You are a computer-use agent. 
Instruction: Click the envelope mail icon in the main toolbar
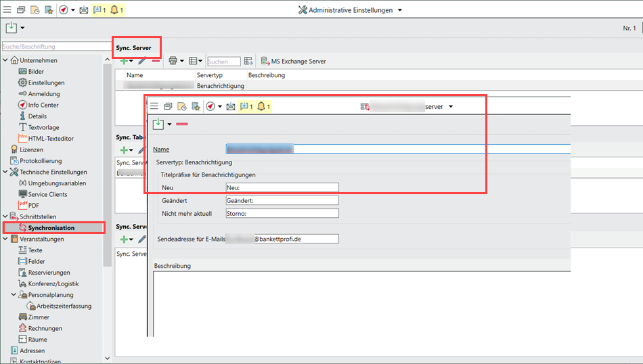pyautogui.click(x=84, y=10)
